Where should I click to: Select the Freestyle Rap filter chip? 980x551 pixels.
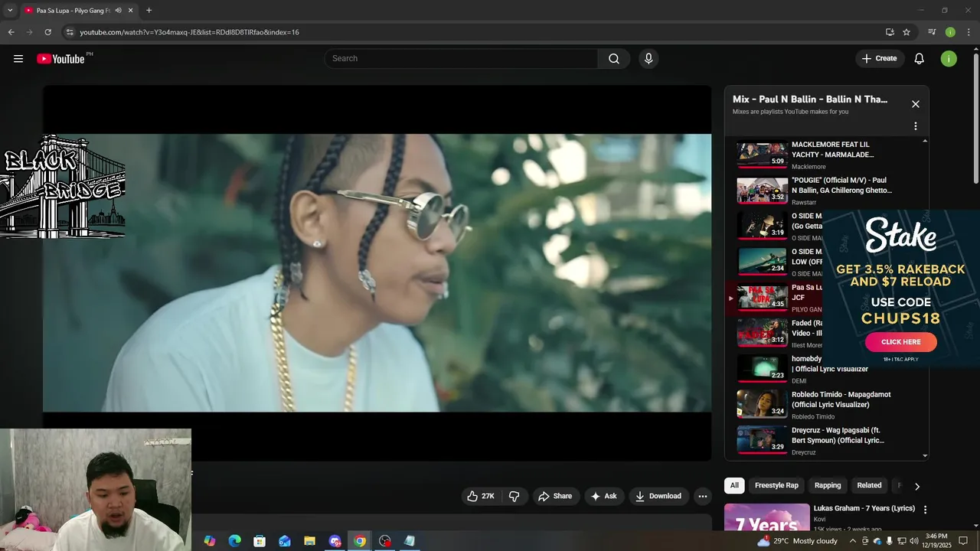click(776, 485)
